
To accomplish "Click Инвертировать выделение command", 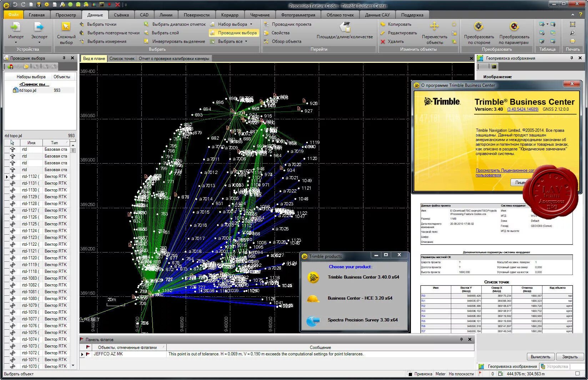I will pos(174,41).
